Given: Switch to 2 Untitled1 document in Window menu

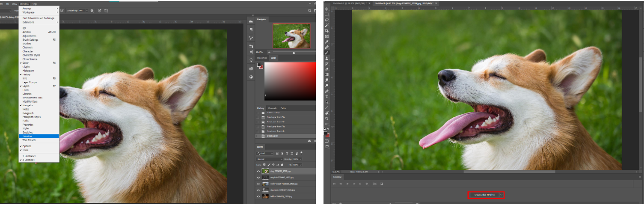Looking at the screenshot, I should click(x=39, y=160).
